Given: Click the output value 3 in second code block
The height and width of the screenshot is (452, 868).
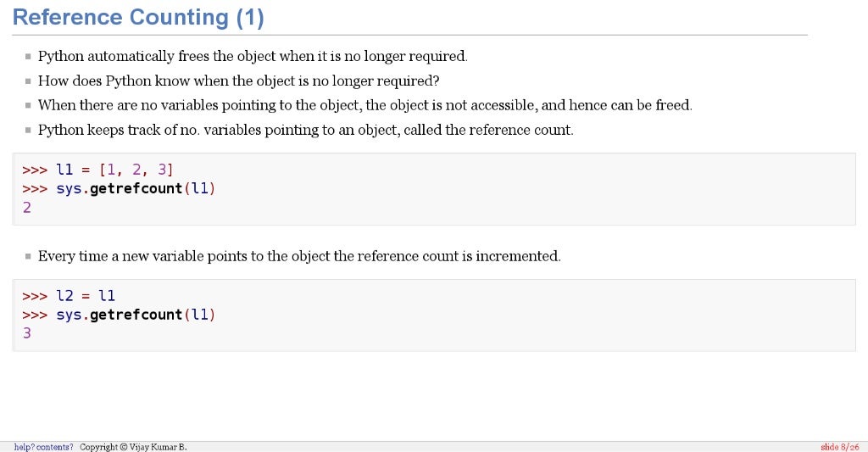Looking at the screenshot, I should point(26,333).
